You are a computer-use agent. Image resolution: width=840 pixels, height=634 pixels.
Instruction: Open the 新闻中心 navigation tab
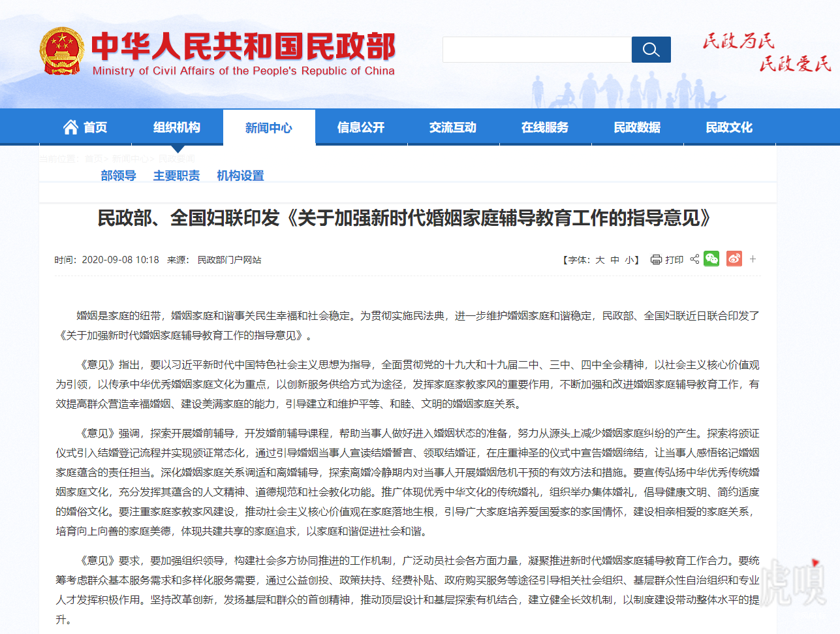coord(269,127)
